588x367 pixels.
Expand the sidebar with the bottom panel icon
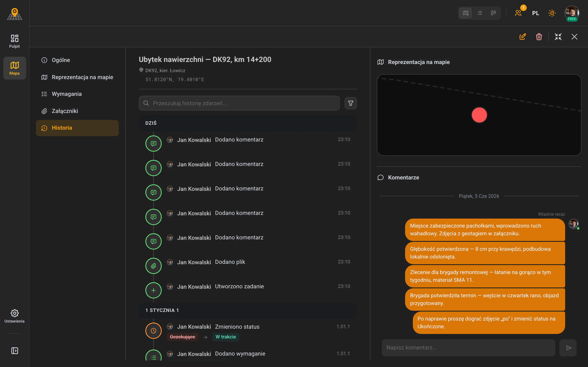tap(14, 350)
